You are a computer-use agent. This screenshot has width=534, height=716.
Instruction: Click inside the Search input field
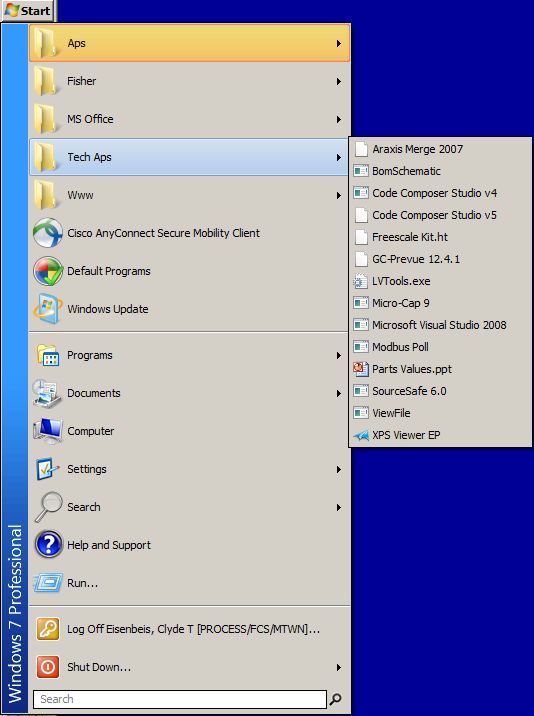pyautogui.click(x=180, y=699)
